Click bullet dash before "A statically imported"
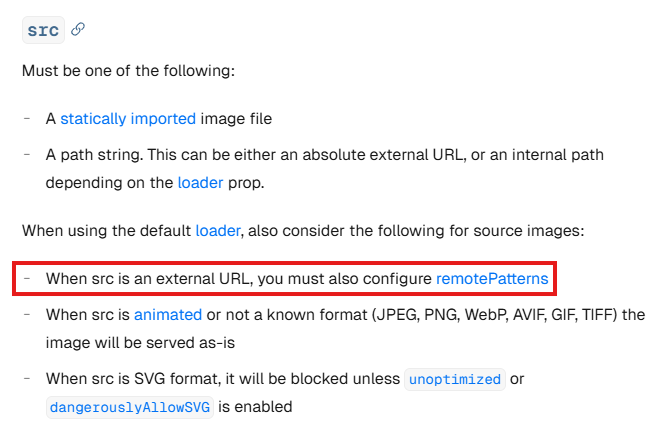This screenshot has height=433, width=671. point(27,119)
